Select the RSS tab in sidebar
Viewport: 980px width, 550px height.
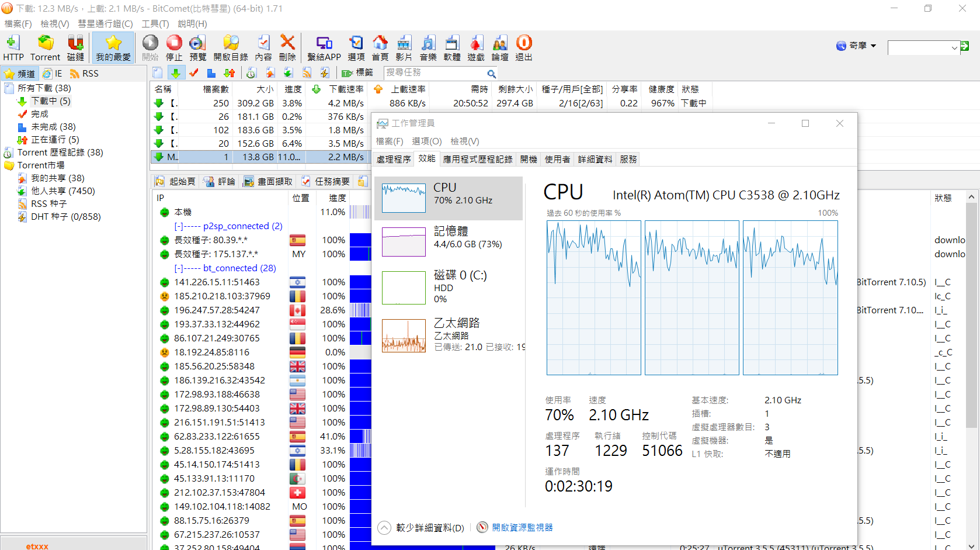pyautogui.click(x=84, y=74)
